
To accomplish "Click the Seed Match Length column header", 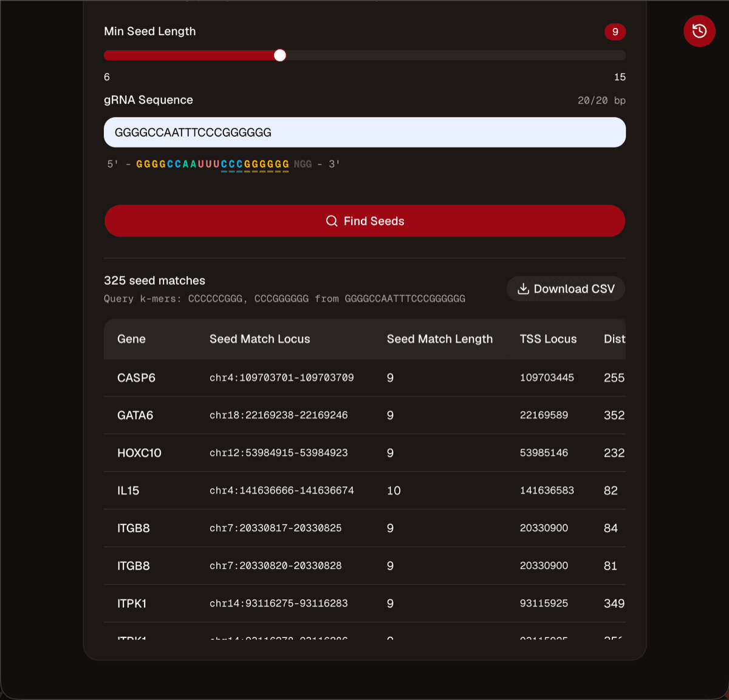I will point(440,339).
